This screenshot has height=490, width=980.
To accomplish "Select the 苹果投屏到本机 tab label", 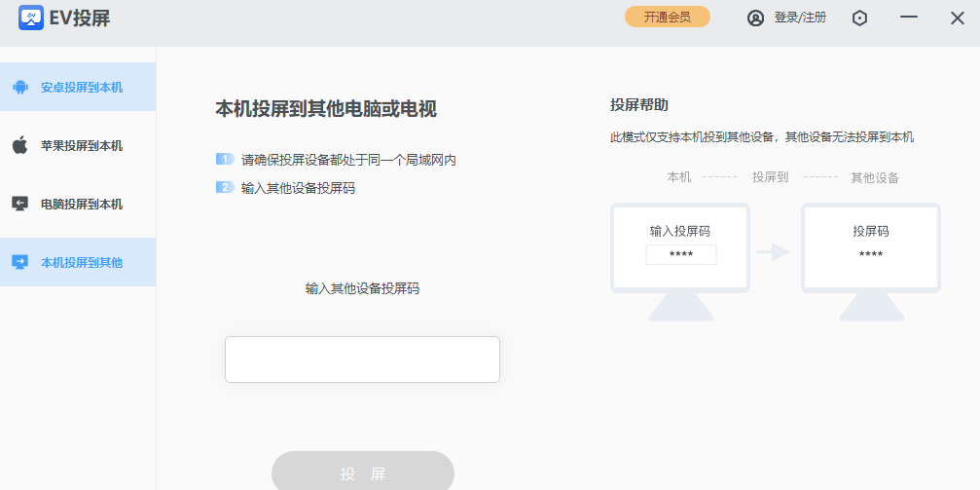I will pos(82,145).
